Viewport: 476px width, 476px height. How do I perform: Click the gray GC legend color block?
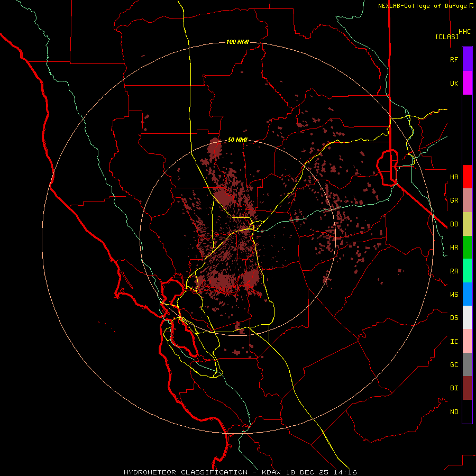coord(467,364)
